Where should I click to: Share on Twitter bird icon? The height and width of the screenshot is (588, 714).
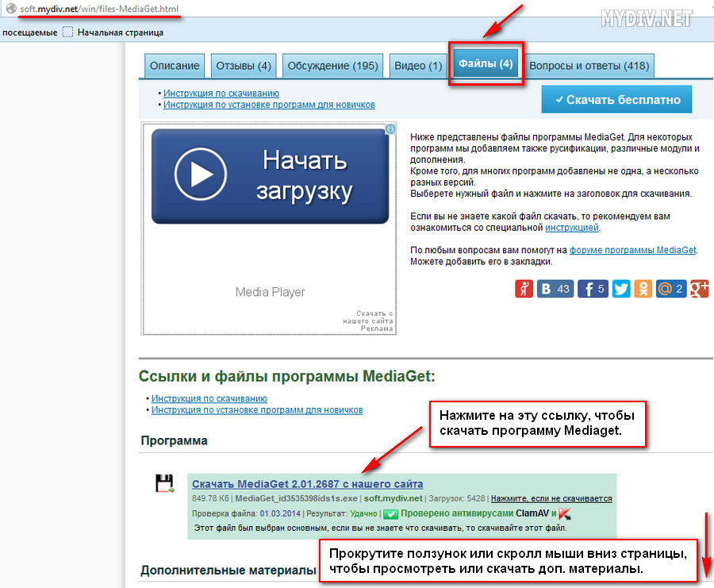click(x=621, y=289)
